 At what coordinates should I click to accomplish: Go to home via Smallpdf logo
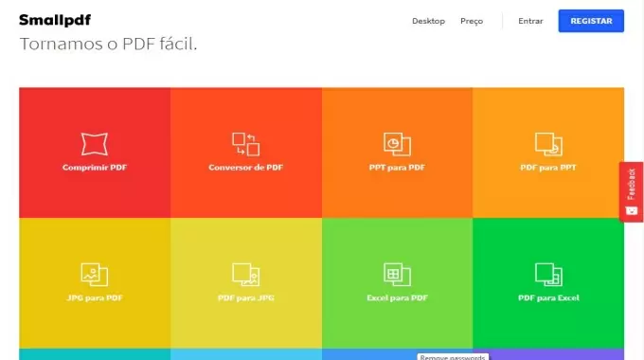pyautogui.click(x=55, y=20)
